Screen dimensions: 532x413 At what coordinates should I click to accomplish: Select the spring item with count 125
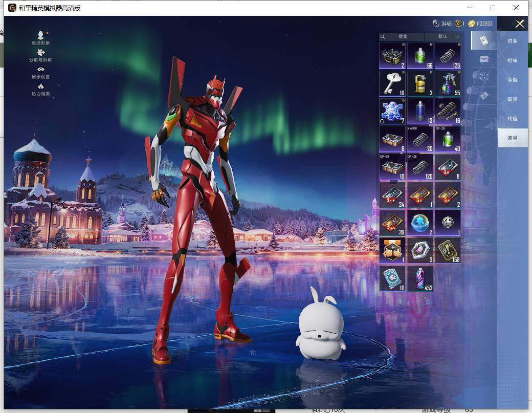pyautogui.click(x=448, y=56)
